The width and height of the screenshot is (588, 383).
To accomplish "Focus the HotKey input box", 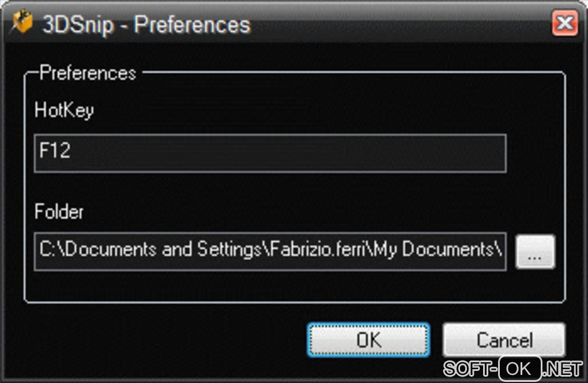I will tap(270, 153).
